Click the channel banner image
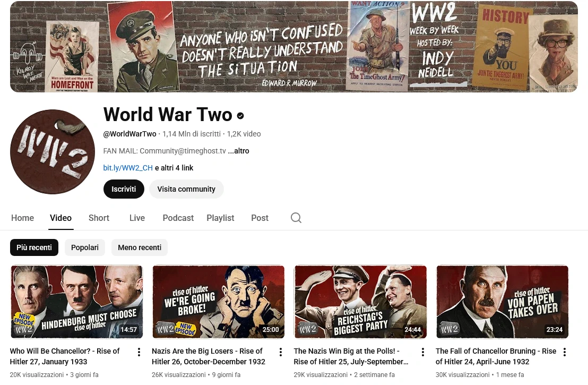588x385 pixels. [x=293, y=47]
